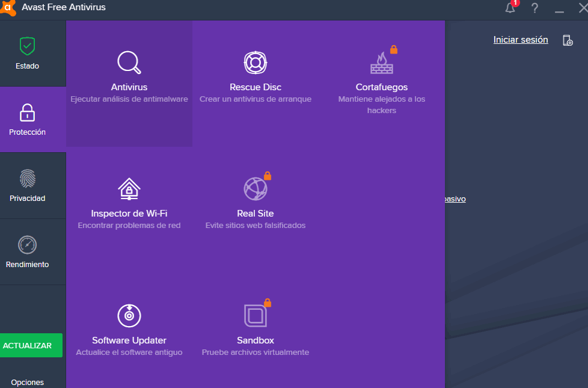Open notifications bell icon
This screenshot has width=588, height=388.
pyautogui.click(x=510, y=7)
